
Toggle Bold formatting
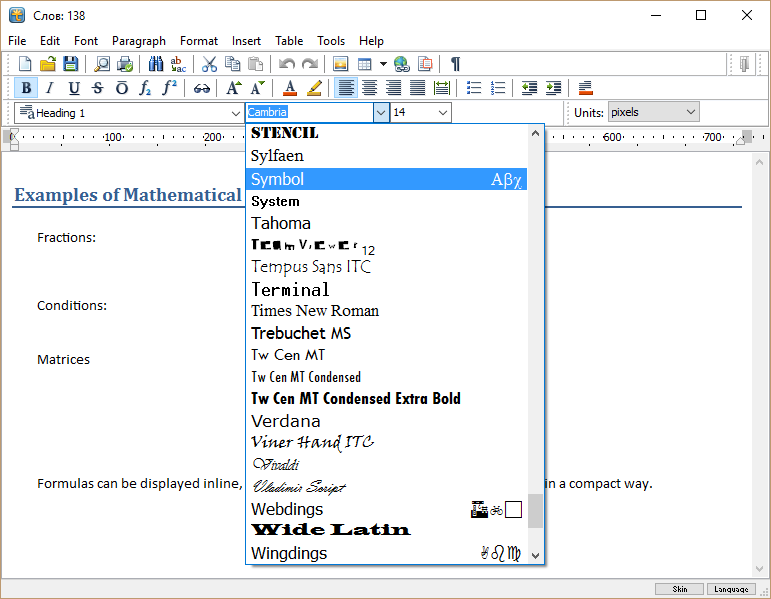pos(27,88)
